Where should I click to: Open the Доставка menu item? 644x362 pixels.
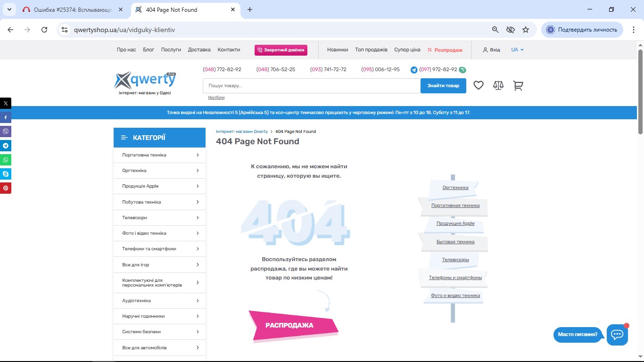click(199, 49)
